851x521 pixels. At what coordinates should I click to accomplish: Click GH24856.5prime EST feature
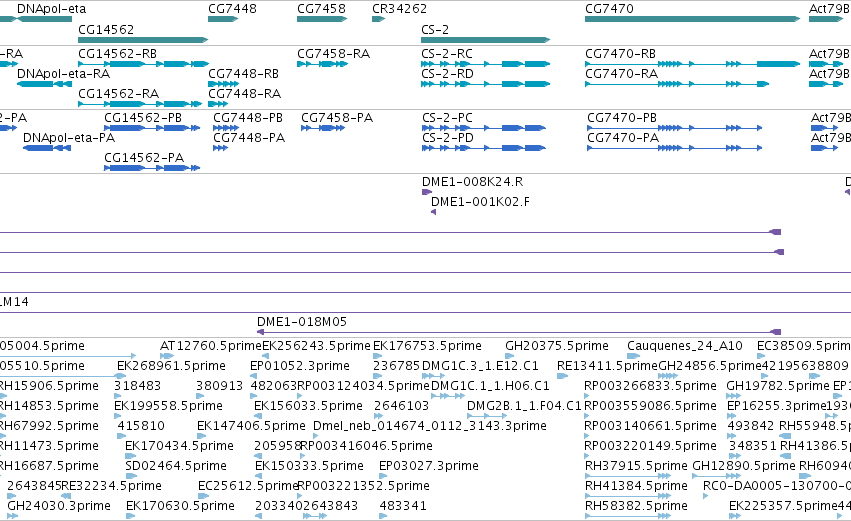(x=668, y=376)
